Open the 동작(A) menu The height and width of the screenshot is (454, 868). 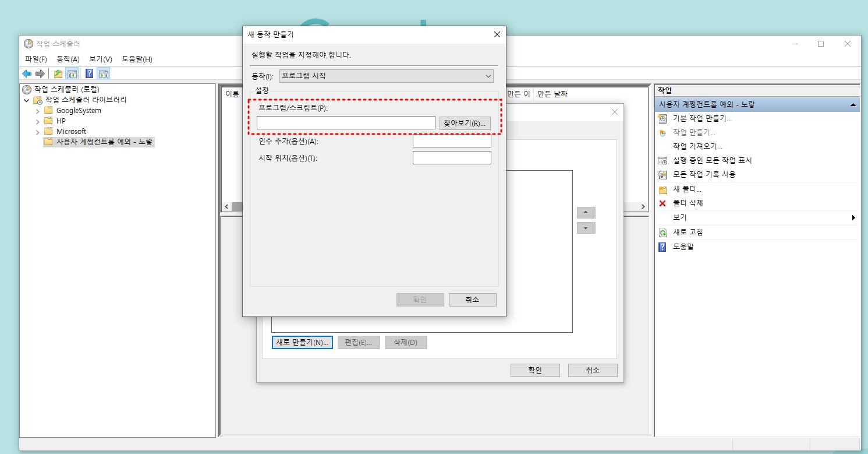pyautogui.click(x=68, y=59)
